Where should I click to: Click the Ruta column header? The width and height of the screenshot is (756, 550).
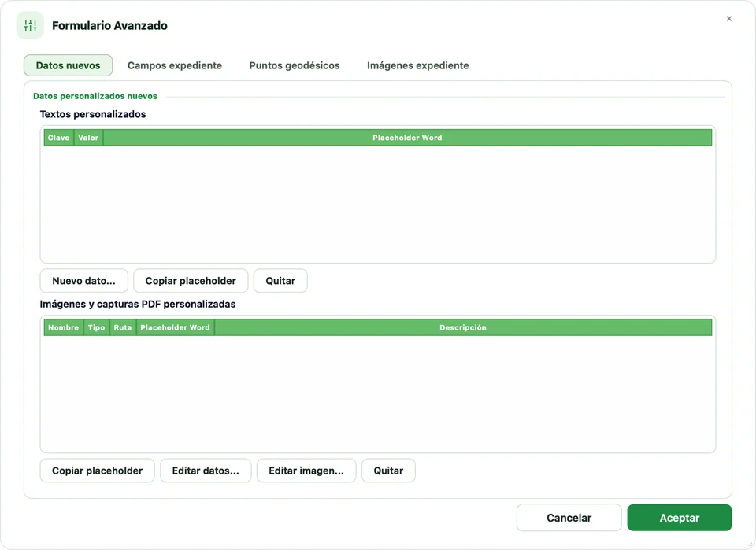(123, 327)
